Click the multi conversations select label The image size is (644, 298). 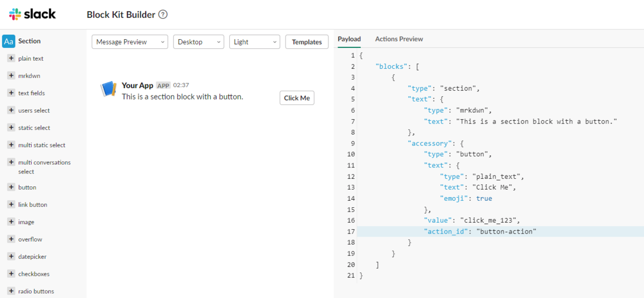coord(45,166)
